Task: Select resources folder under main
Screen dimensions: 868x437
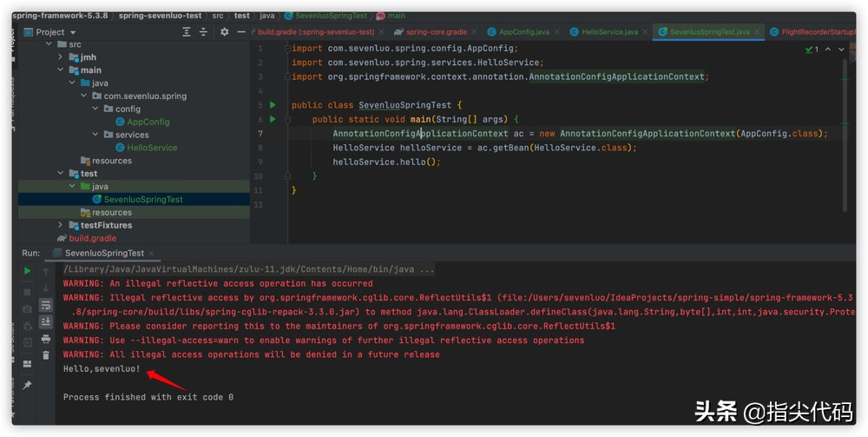Action: click(x=106, y=161)
